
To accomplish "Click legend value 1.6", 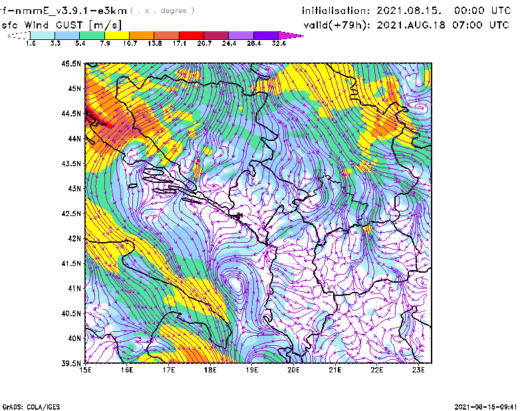I will [31, 43].
